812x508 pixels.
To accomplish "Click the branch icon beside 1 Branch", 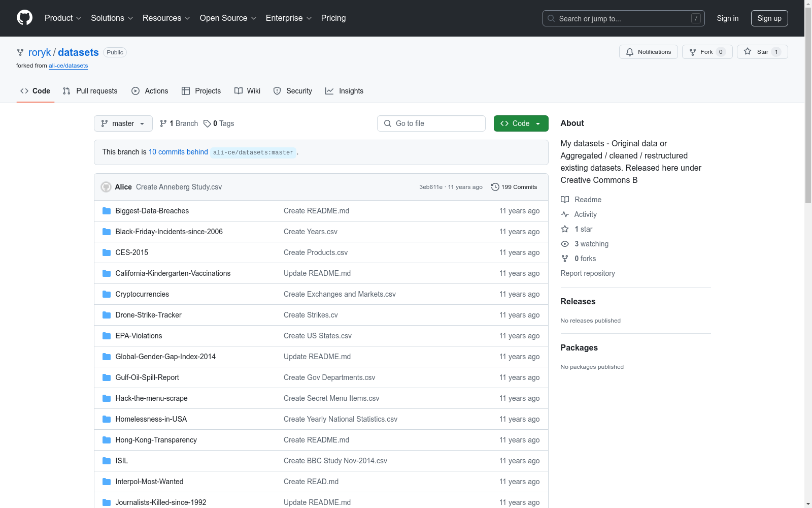I will coord(163,123).
